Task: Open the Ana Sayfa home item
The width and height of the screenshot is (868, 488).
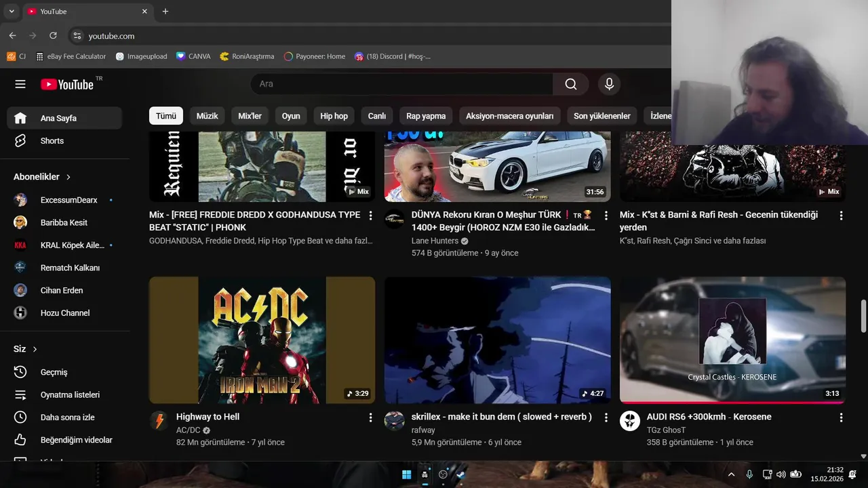Action: click(x=64, y=118)
